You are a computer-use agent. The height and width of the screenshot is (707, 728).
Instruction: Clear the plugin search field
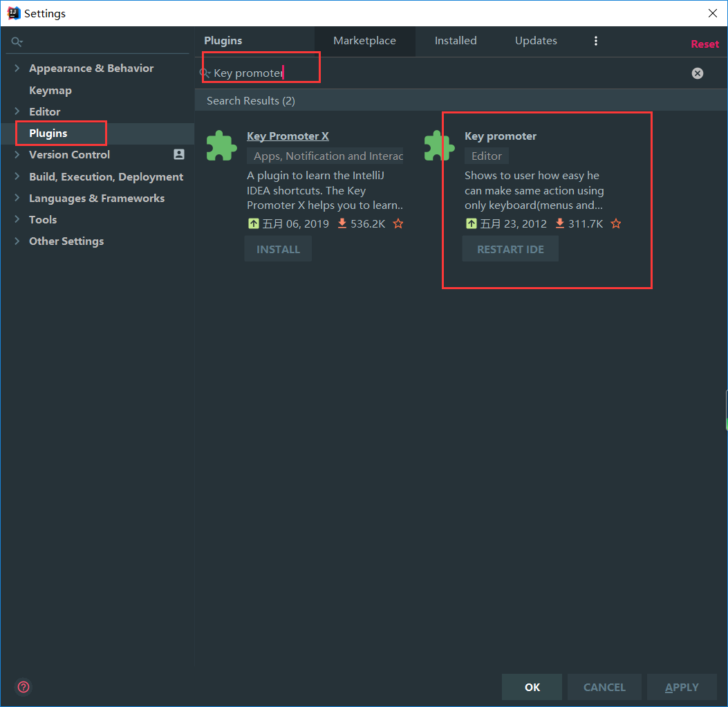point(698,73)
